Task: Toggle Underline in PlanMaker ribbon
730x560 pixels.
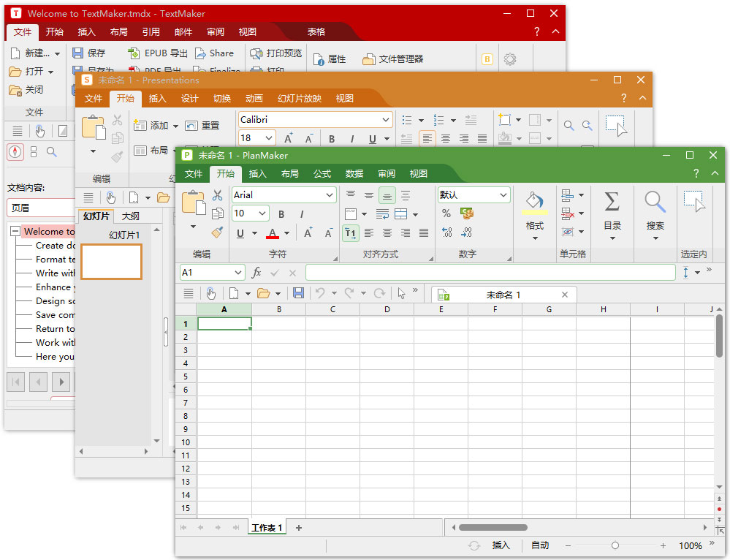Action: [240, 233]
